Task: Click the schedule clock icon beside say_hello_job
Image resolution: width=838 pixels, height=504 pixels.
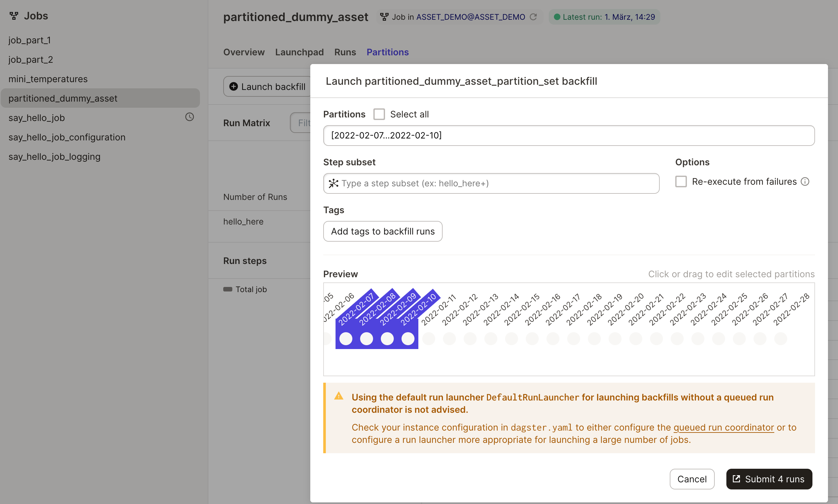Action: coord(189,117)
